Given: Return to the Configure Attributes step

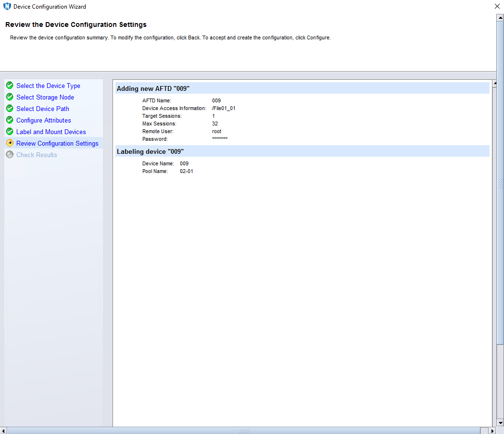Looking at the screenshot, I should [x=44, y=120].
